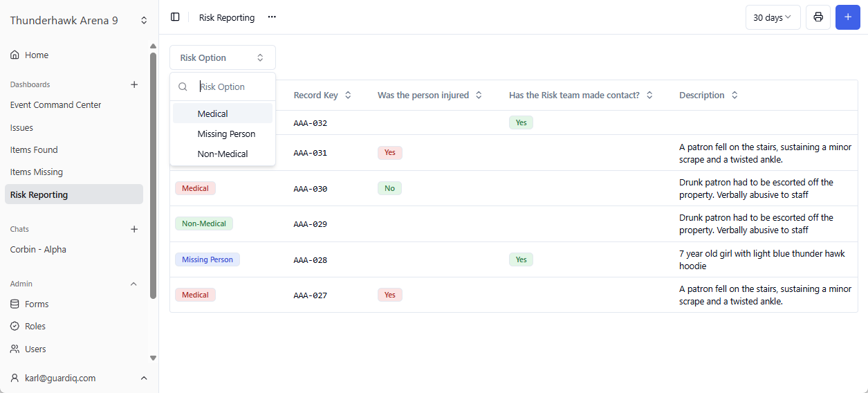
Task: Sort the Description column
Action: tap(735, 95)
